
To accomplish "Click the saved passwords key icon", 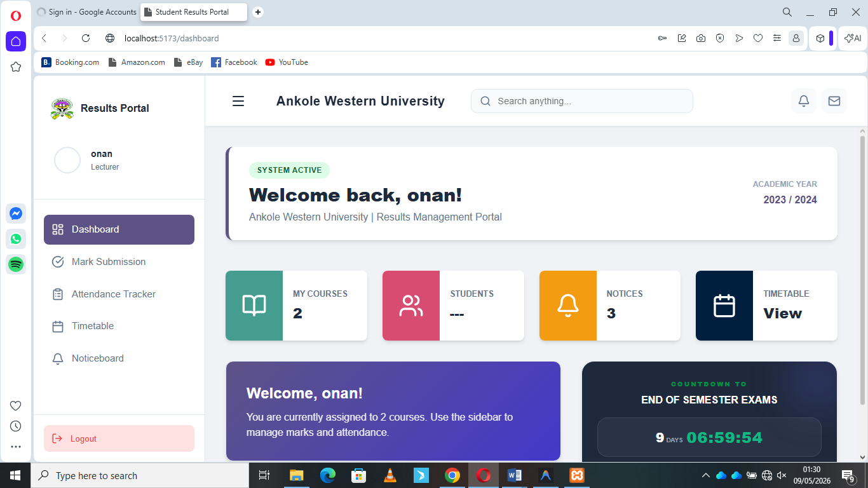I will [662, 38].
